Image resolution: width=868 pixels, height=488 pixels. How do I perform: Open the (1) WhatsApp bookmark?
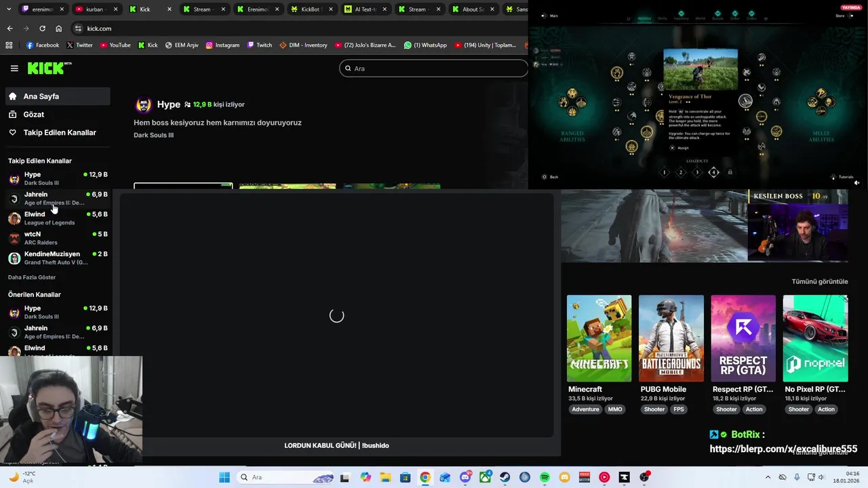click(425, 45)
